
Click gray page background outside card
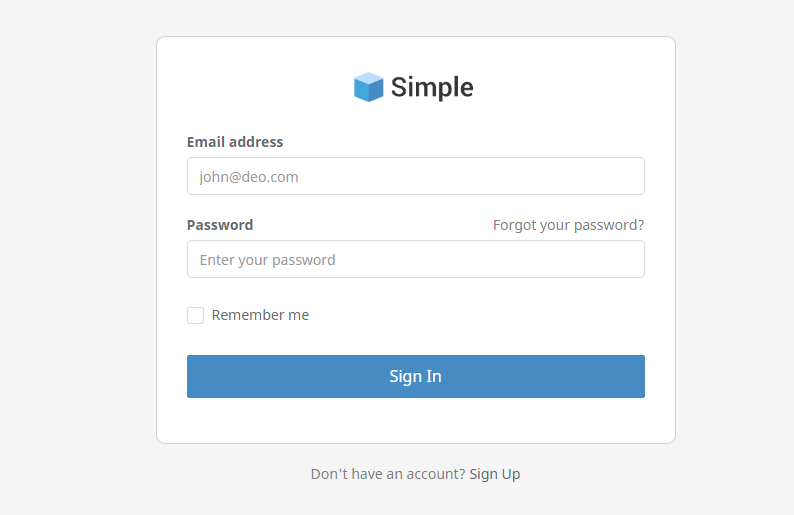point(76,253)
